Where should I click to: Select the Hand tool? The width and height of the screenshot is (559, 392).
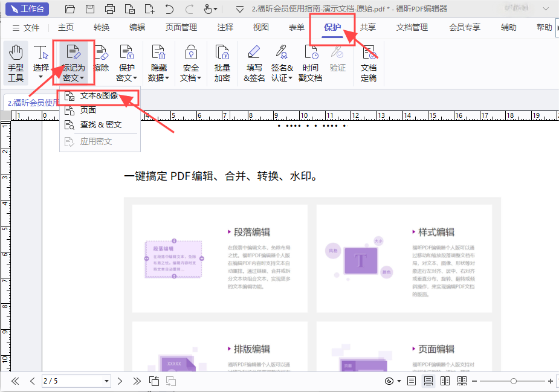pyautogui.click(x=16, y=63)
